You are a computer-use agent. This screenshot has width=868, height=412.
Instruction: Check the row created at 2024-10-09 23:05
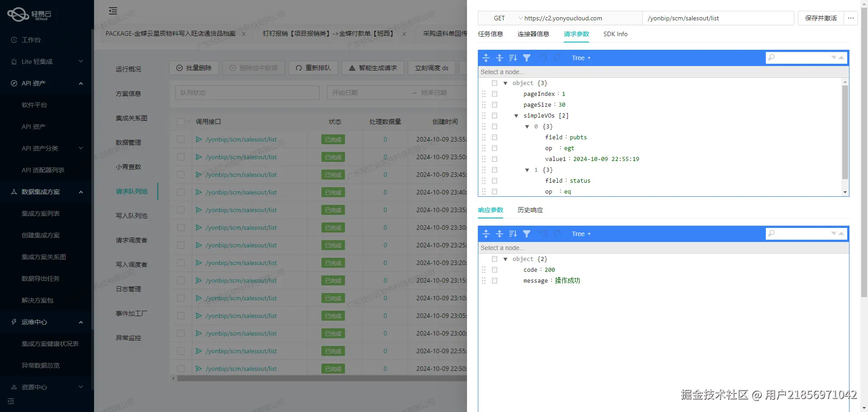[x=181, y=316]
